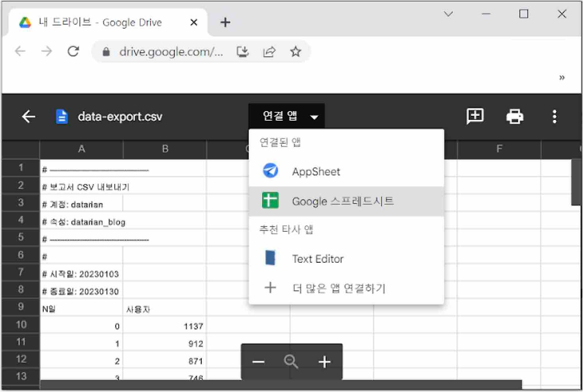Reload the page in the browser

73,51
